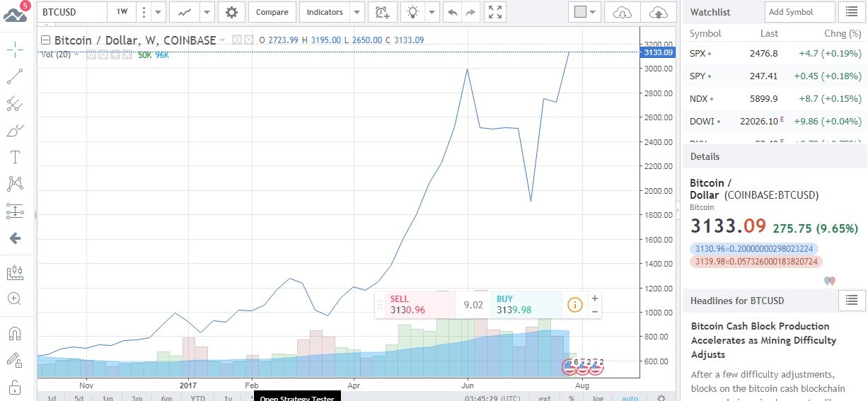Click the US flag earnings event marker

(569, 366)
